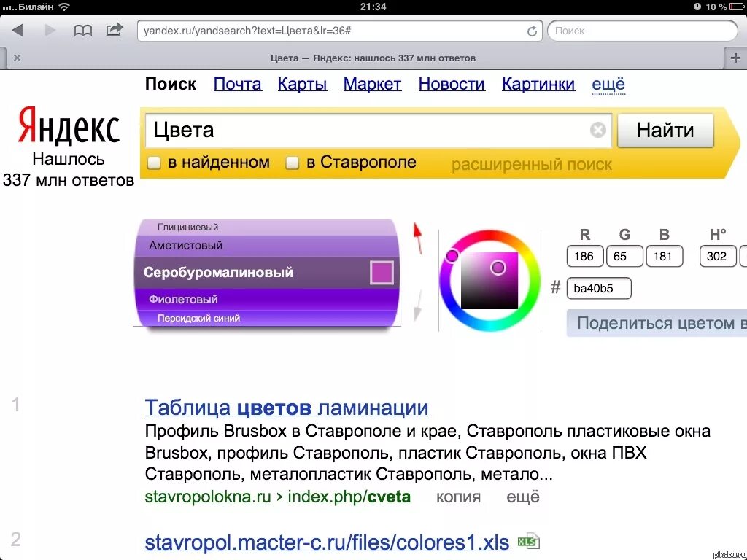747x560 pixels.
Task: Click the forward navigation arrow
Action: coord(50,30)
